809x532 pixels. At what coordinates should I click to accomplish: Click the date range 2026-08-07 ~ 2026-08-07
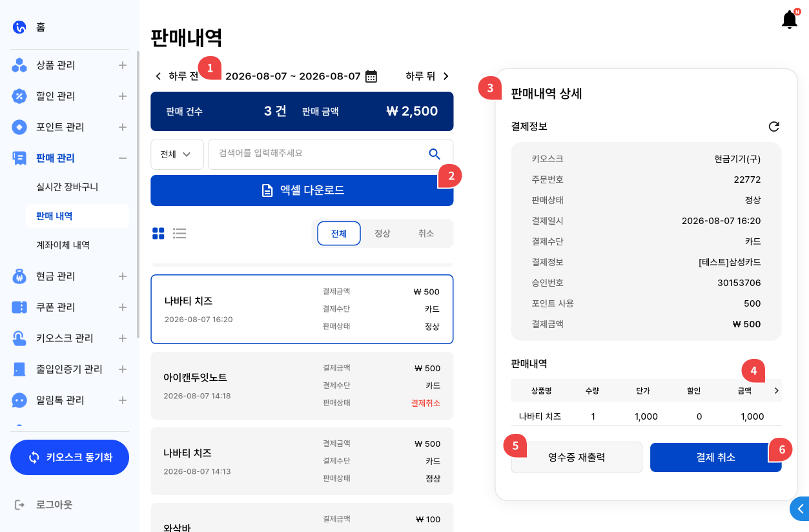(293, 76)
